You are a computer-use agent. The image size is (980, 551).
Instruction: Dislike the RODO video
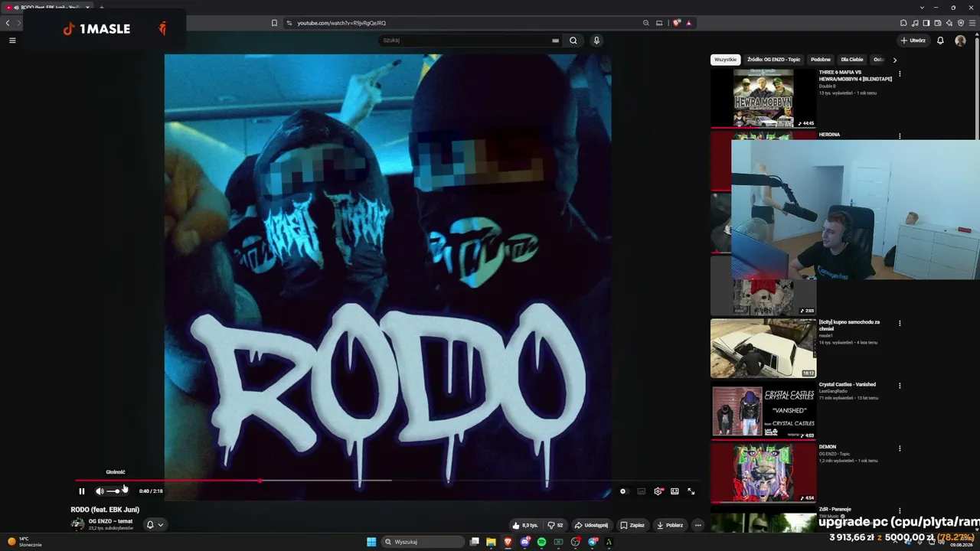[x=556, y=525]
